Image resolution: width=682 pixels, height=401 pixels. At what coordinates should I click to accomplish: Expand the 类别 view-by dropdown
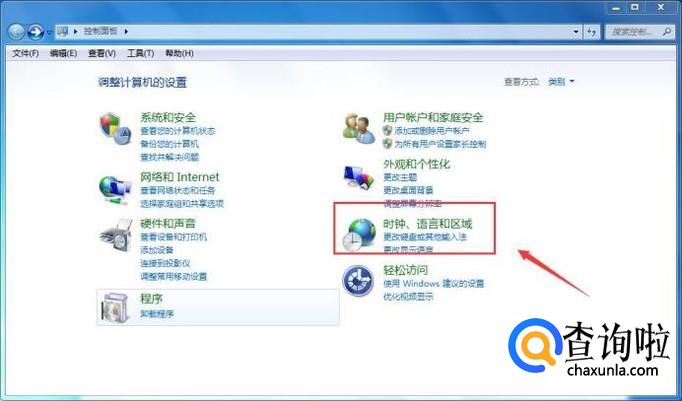point(561,82)
